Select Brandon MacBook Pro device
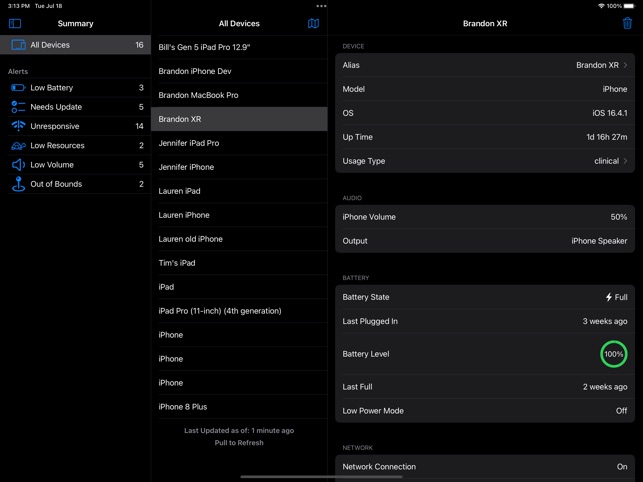 [x=239, y=95]
